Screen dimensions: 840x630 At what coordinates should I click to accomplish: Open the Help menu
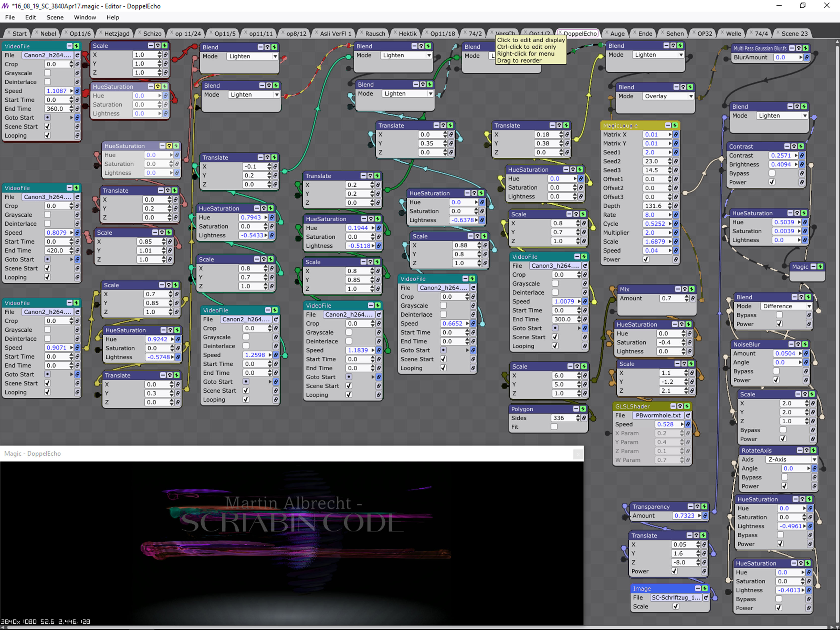[x=112, y=17]
